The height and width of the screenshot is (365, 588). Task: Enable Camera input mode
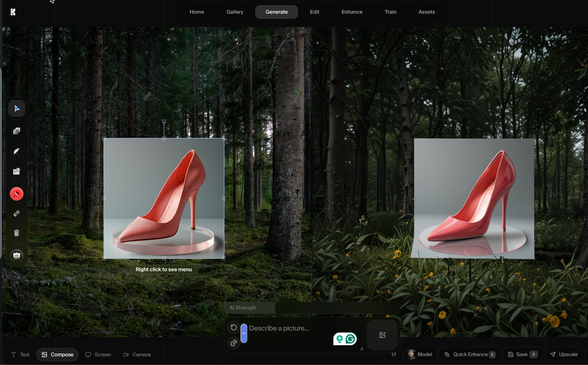click(x=137, y=355)
